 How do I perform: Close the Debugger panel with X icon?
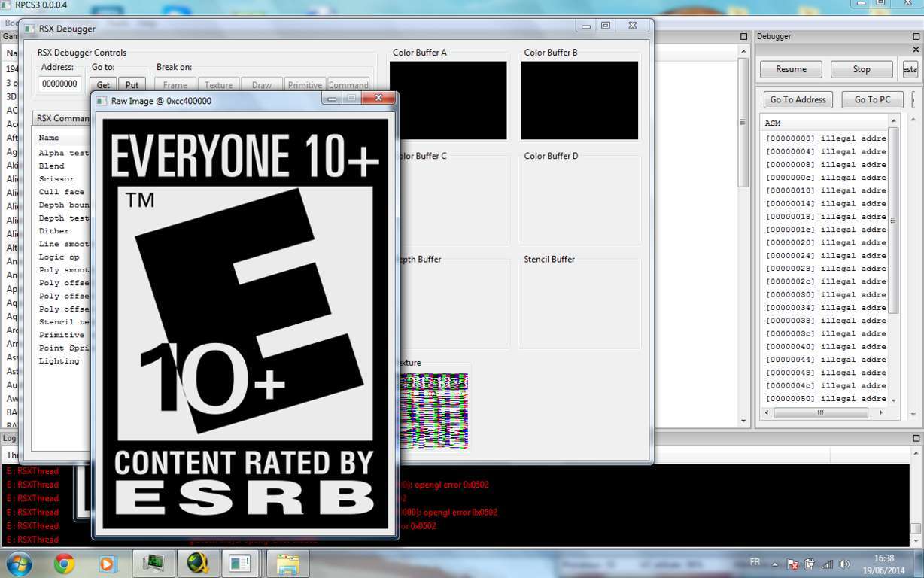point(916,50)
